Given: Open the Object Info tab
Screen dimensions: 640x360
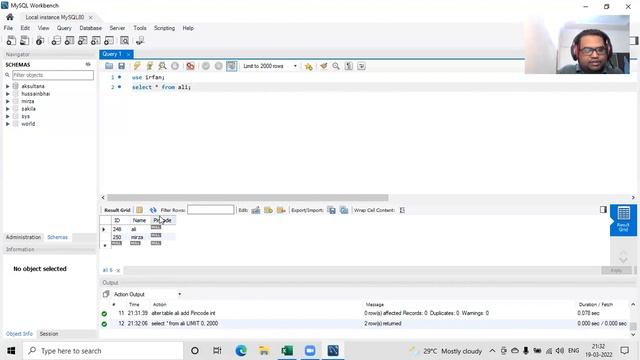Looking at the screenshot, I should (19, 334).
